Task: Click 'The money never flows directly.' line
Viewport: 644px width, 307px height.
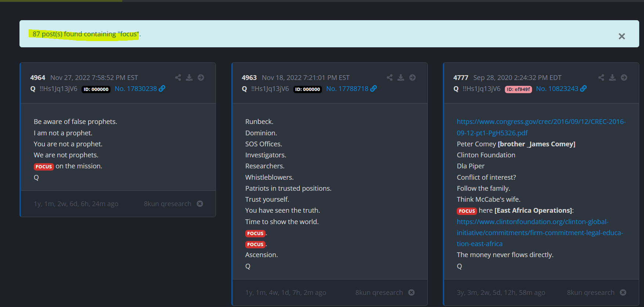Action: point(505,255)
